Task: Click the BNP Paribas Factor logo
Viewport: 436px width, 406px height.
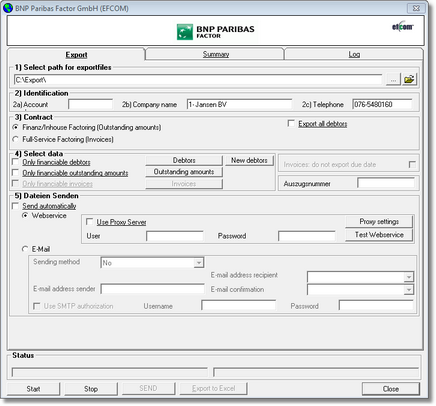Action: 216,32
